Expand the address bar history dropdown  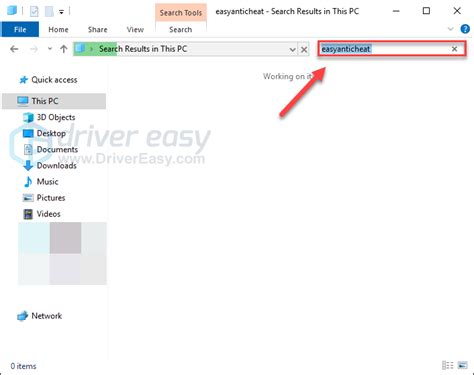pos(292,50)
